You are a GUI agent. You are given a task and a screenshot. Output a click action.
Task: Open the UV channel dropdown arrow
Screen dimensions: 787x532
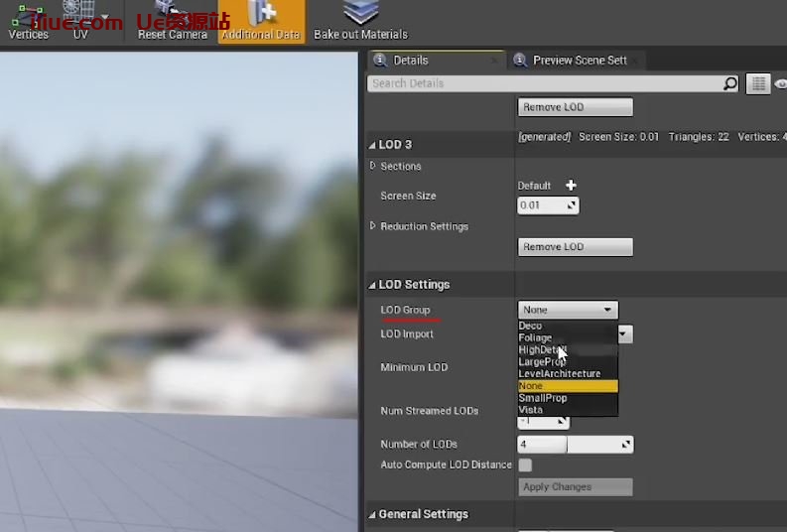pyautogui.click(x=105, y=17)
